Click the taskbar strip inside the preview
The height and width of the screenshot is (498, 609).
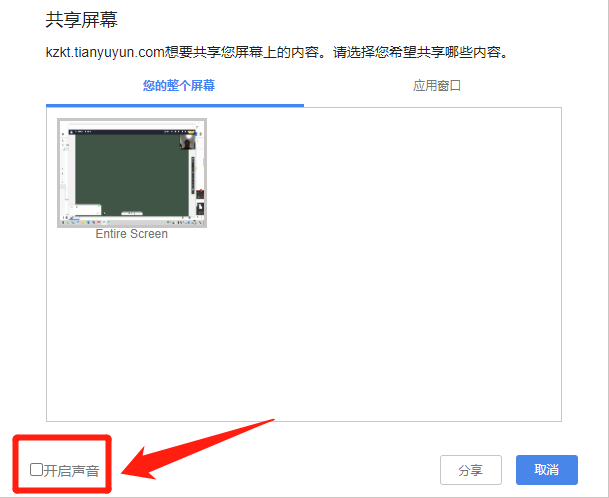pyautogui.click(x=130, y=224)
